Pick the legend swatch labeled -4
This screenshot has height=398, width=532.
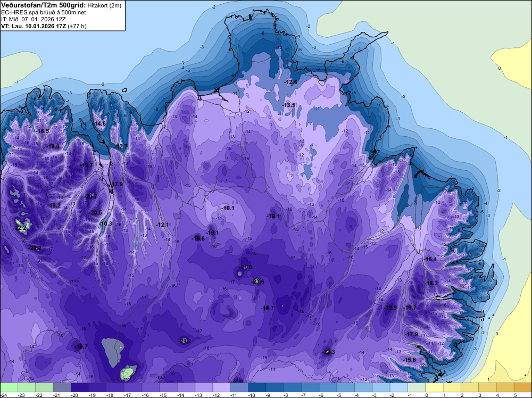click(363, 387)
